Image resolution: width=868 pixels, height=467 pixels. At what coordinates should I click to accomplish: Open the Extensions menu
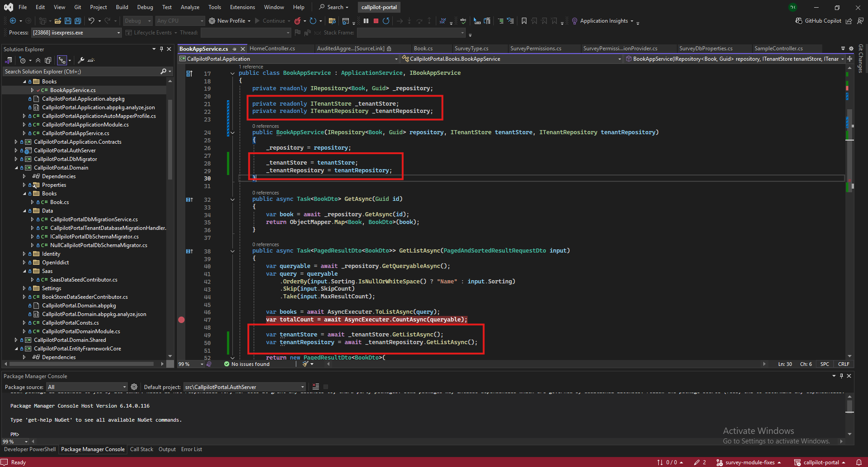[x=242, y=7]
